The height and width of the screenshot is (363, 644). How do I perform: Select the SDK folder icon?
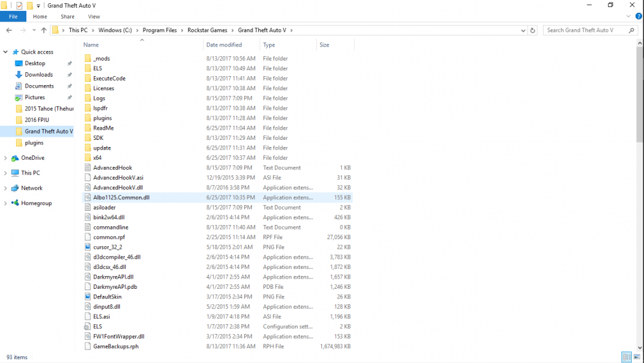point(88,138)
